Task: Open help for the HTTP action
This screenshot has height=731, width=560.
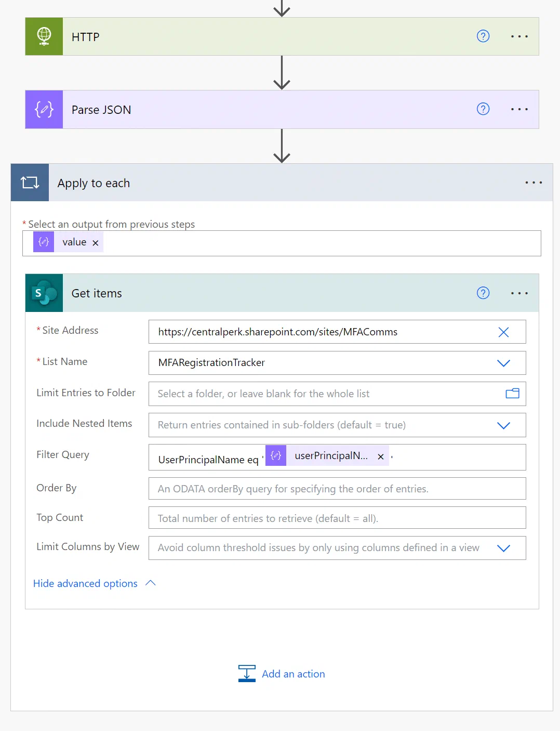Action: (483, 36)
